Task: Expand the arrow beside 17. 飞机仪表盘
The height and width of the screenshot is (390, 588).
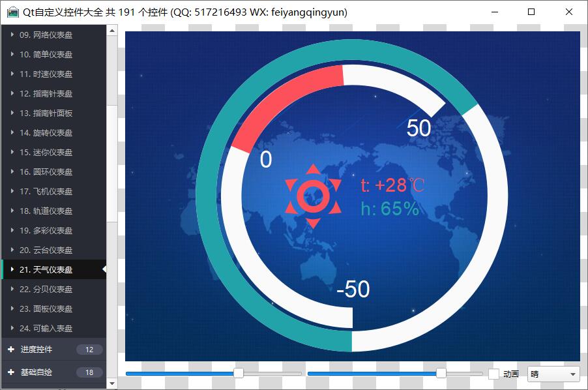Action: [x=12, y=191]
